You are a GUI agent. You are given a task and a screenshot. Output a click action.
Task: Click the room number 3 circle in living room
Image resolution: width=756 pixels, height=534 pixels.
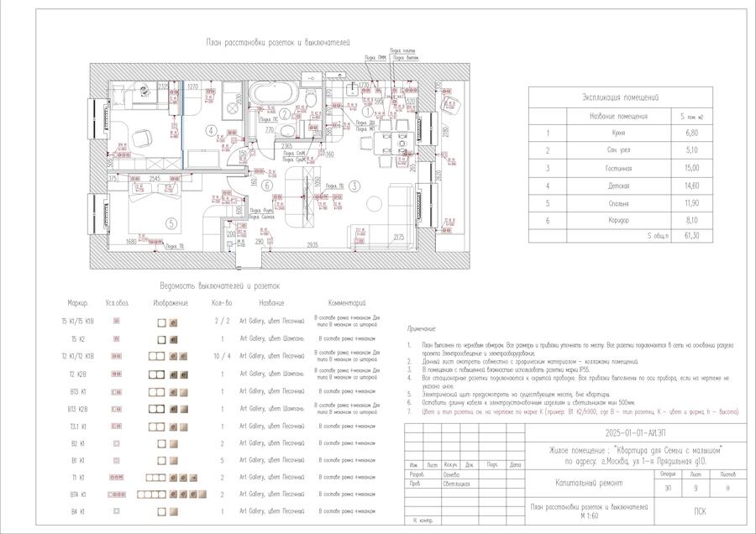[354, 186]
